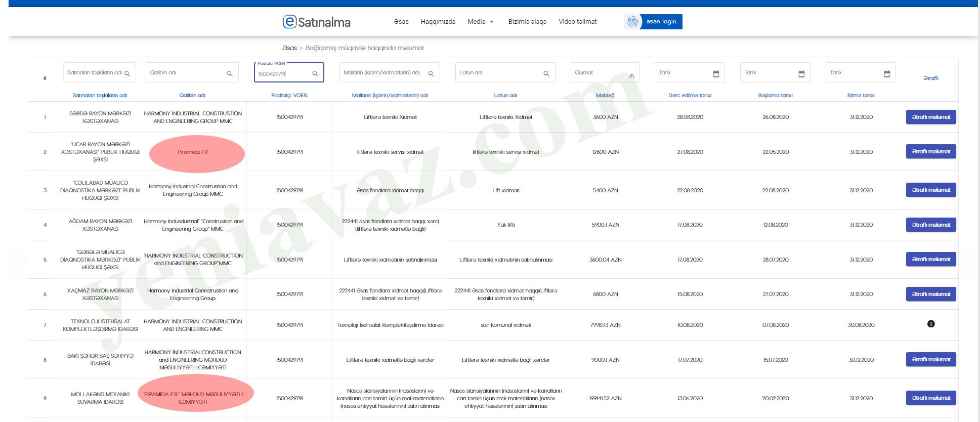Select Əsas fondlara xidmət haqqı cell
Screen dimensions: 980x422
390,190
